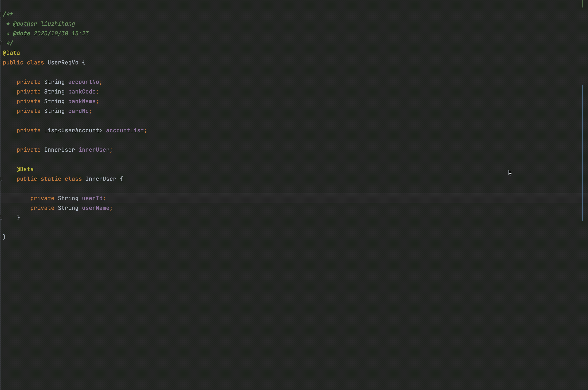The width and height of the screenshot is (588, 390).
Task: Click the accountNo field name
Action: point(84,82)
